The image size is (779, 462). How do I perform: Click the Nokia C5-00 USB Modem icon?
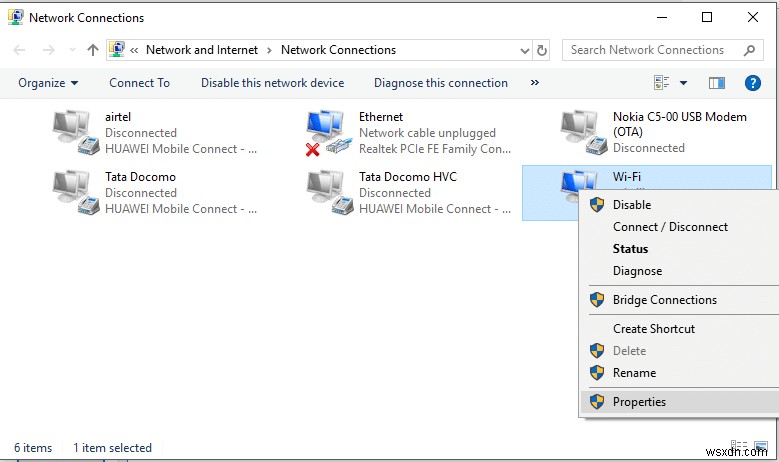click(x=584, y=132)
